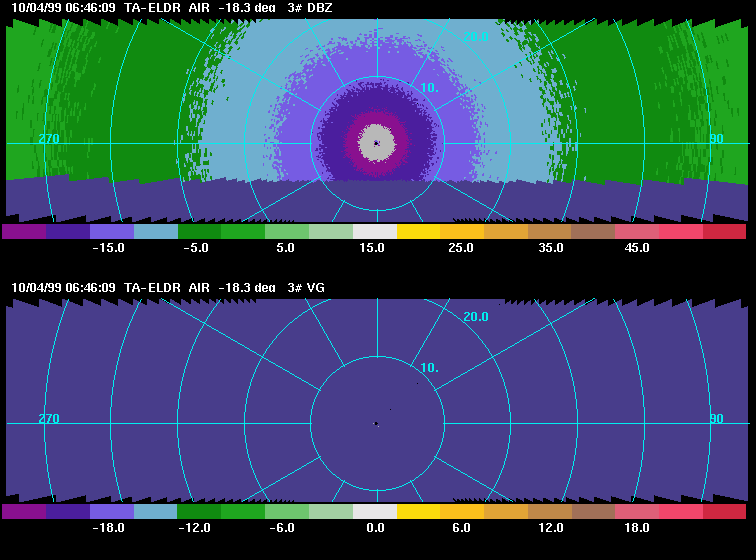The height and width of the screenshot is (560, 756).
Task: Click the '18.0' VG scale label
Action: point(637,528)
